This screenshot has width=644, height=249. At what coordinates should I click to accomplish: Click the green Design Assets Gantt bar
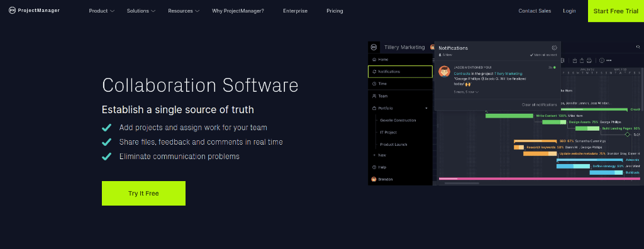click(554, 122)
